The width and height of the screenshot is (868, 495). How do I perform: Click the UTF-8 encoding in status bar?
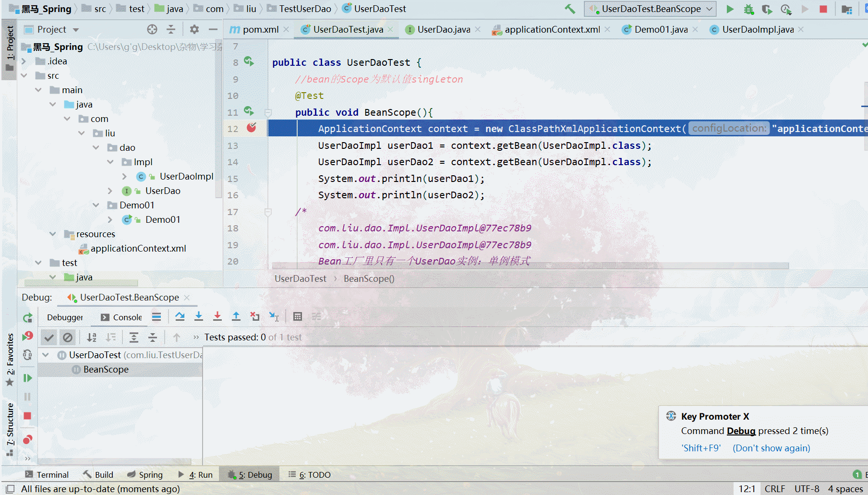(807, 489)
